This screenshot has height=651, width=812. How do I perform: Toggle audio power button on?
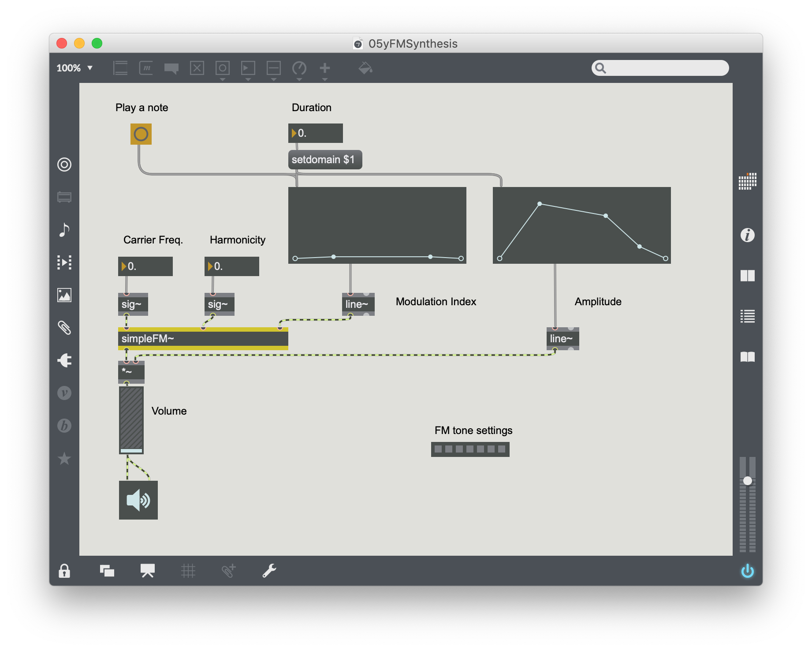747,571
